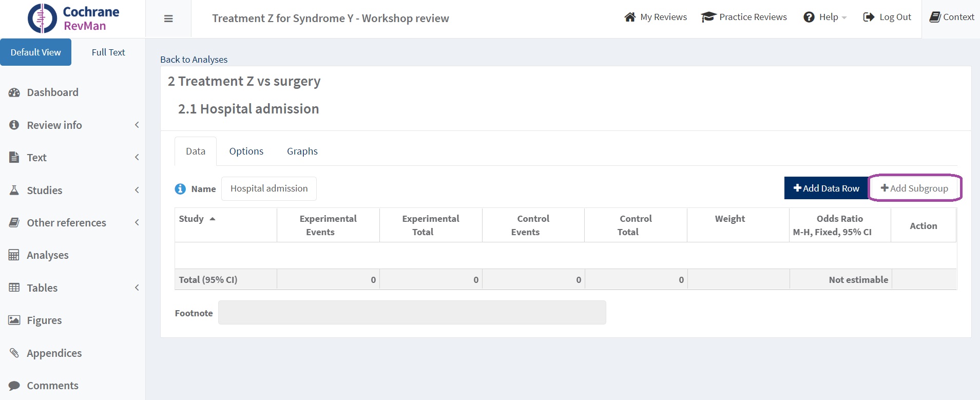Open Appendices from the sidebar

pos(54,353)
